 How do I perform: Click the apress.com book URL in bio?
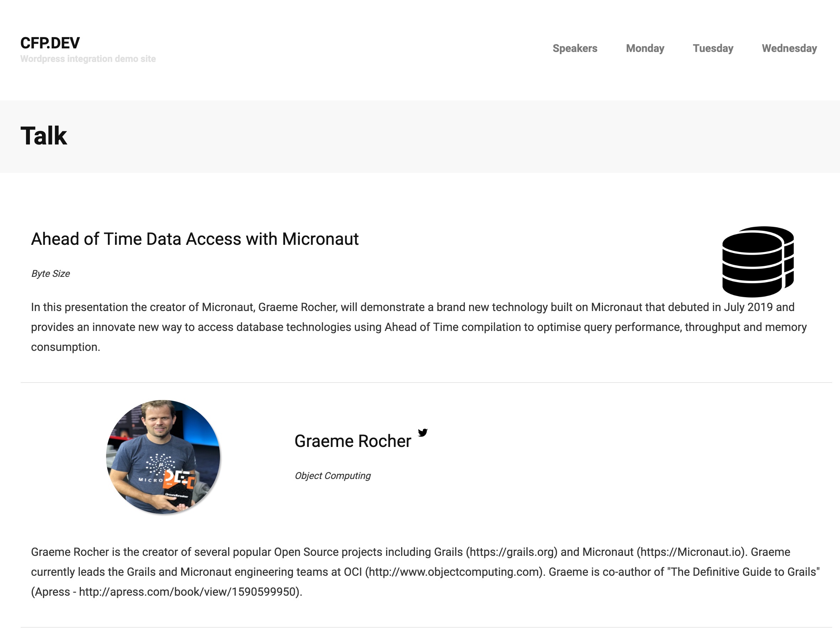point(187,592)
